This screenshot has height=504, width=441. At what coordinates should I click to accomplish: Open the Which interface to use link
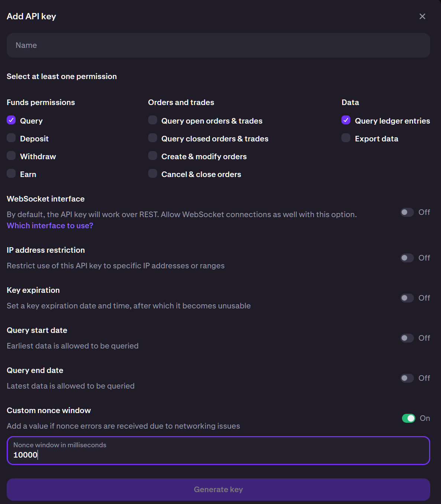click(50, 226)
